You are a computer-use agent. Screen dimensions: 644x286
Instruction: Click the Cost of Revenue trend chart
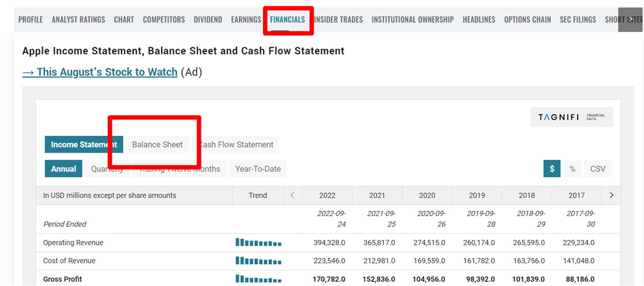point(258,260)
